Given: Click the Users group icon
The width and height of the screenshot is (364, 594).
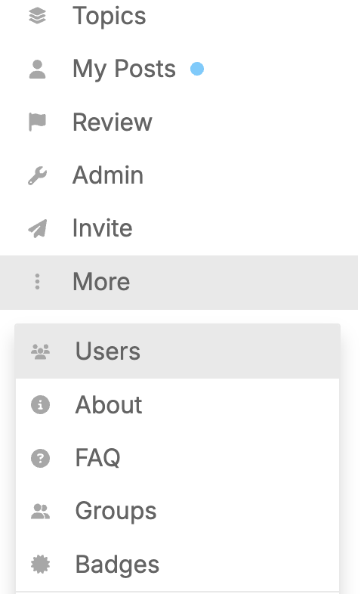Looking at the screenshot, I should 40,351.
